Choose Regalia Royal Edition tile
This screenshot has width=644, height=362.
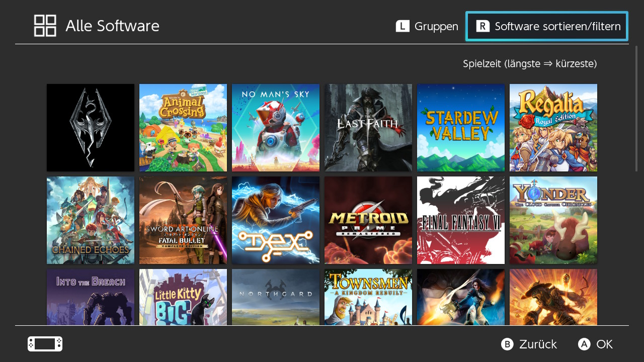click(x=553, y=128)
